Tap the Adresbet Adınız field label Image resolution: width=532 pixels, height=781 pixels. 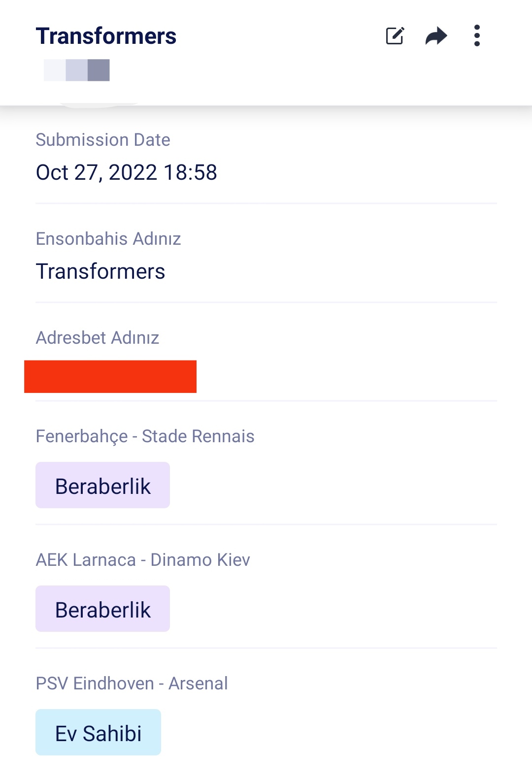(x=98, y=338)
